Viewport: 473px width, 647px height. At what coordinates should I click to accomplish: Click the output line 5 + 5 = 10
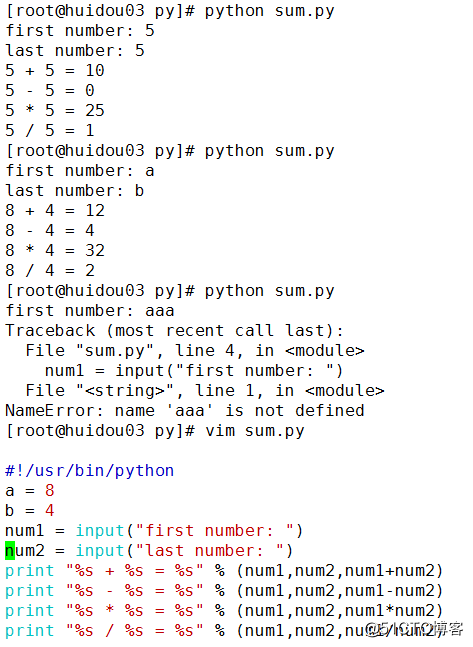click(55, 71)
